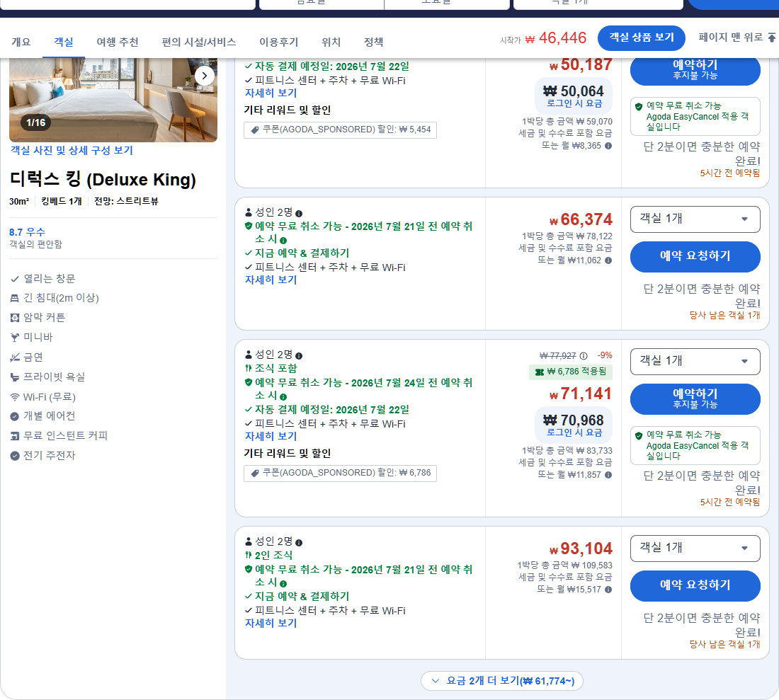The width and height of the screenshot is (779, 700).
Task: Click 열리는 창문 amenity checkmark
Action: [x=15, y=279]
